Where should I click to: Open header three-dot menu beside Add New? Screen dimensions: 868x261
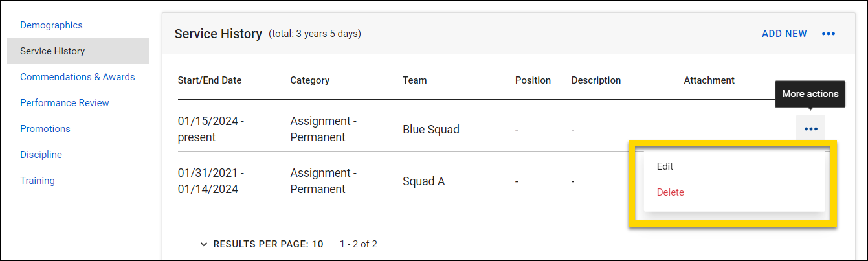[829, 34]
